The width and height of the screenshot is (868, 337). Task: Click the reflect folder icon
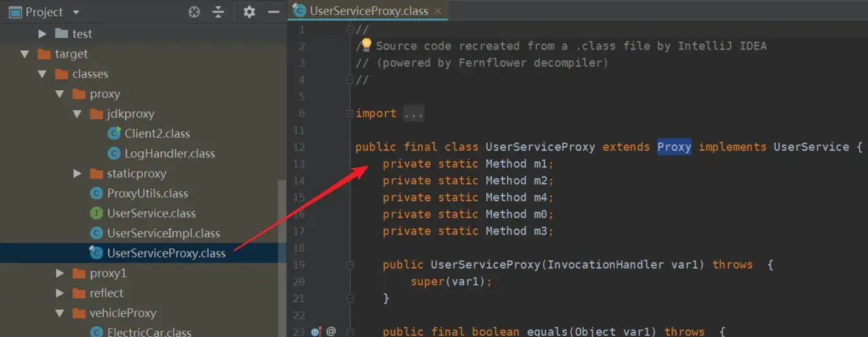pyautogui.click(x=79, y=293)
